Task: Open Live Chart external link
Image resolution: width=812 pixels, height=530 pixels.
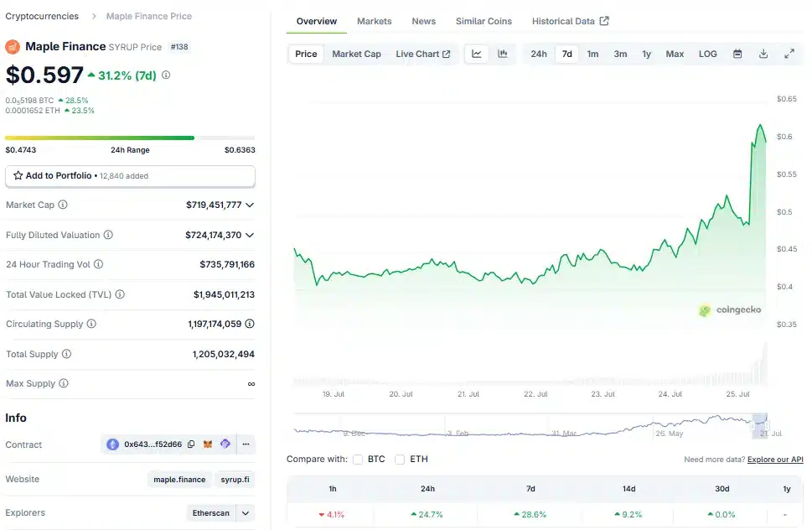Action: pyautogui.click(x=422, y=54)
